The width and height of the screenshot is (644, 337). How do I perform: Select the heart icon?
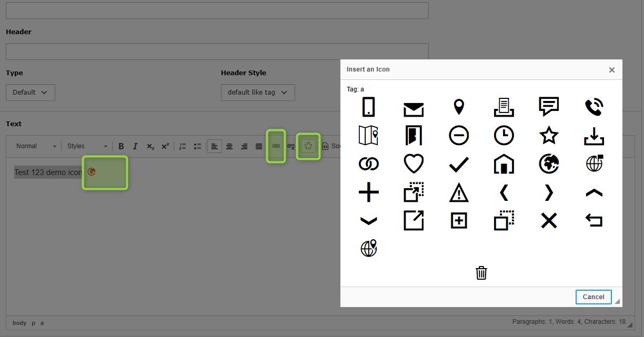414,164
